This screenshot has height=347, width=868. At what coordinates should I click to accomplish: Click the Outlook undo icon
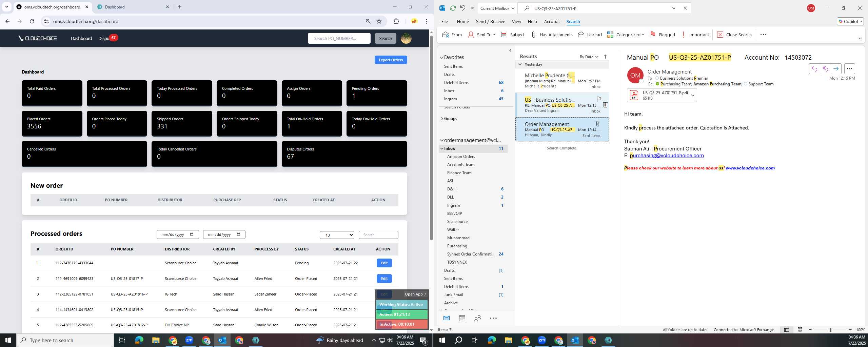point(463,8)
